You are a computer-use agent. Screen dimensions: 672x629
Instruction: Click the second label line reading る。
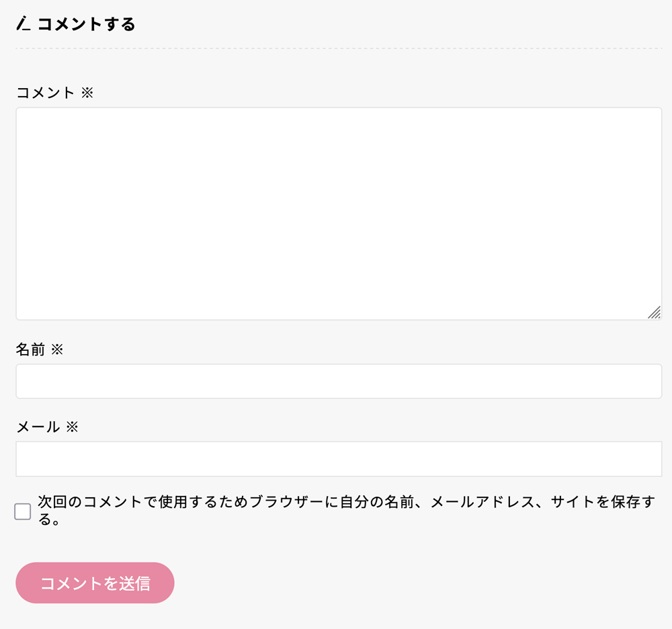point(50,519)
